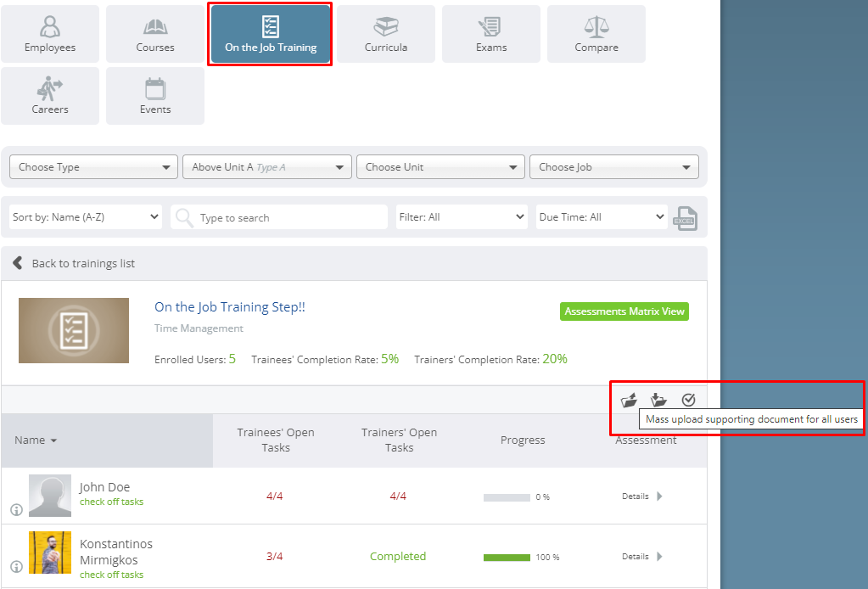Screen dimensions: 868x589
Task: Click the Progress column header
Action: click(523, 440)
